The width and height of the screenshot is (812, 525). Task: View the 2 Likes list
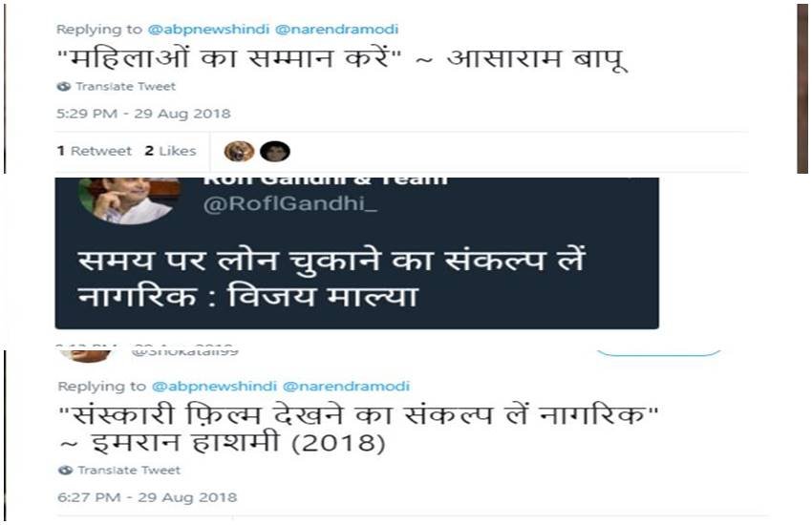tap(170, 151)
